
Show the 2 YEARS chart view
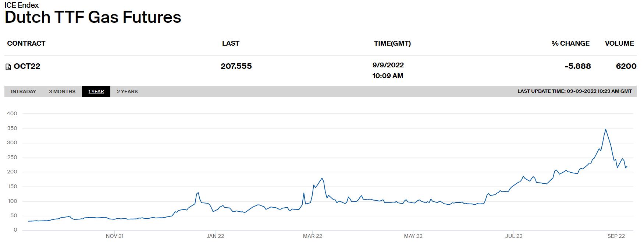127,92
